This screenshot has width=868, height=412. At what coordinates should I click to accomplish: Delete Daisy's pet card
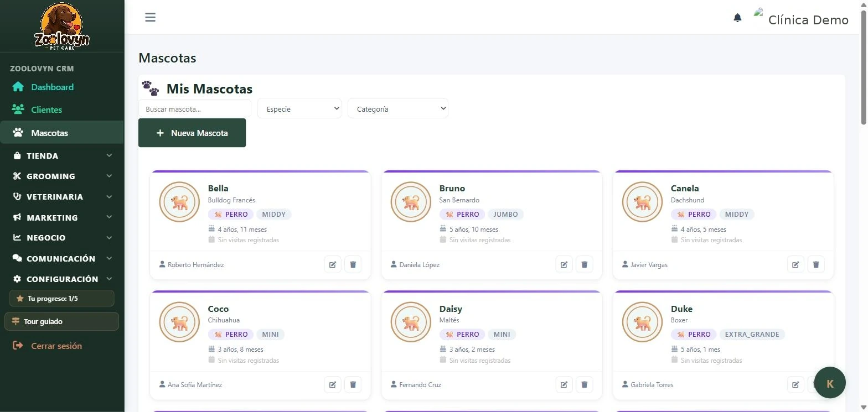tap(585, 384)
